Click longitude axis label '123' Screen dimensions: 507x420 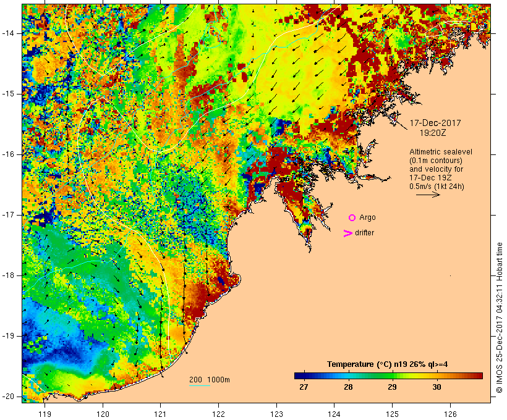click(276, 414)
